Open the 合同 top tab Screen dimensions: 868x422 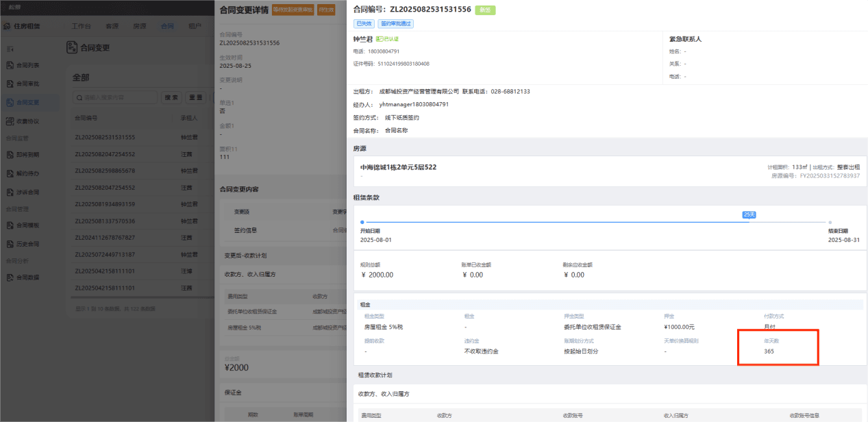(167, 26)
